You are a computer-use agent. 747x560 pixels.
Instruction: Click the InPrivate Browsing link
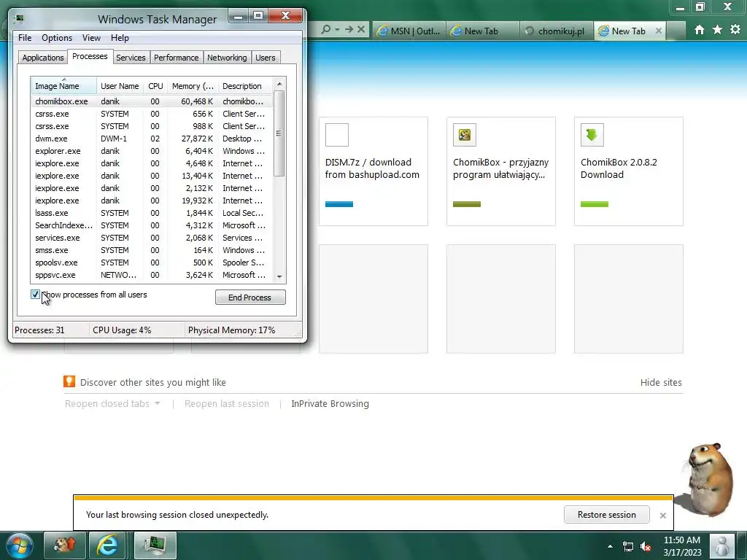330,404
